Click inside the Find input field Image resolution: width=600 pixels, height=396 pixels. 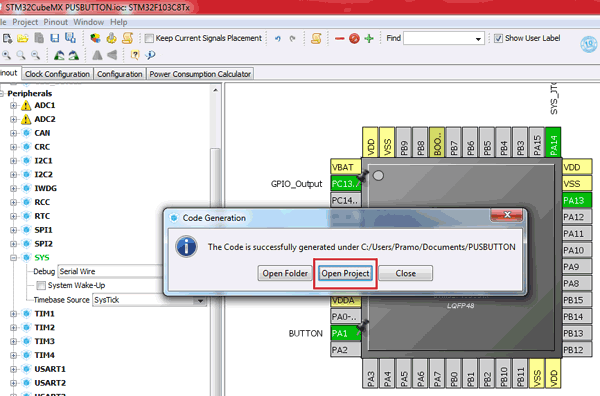(439, 39)
